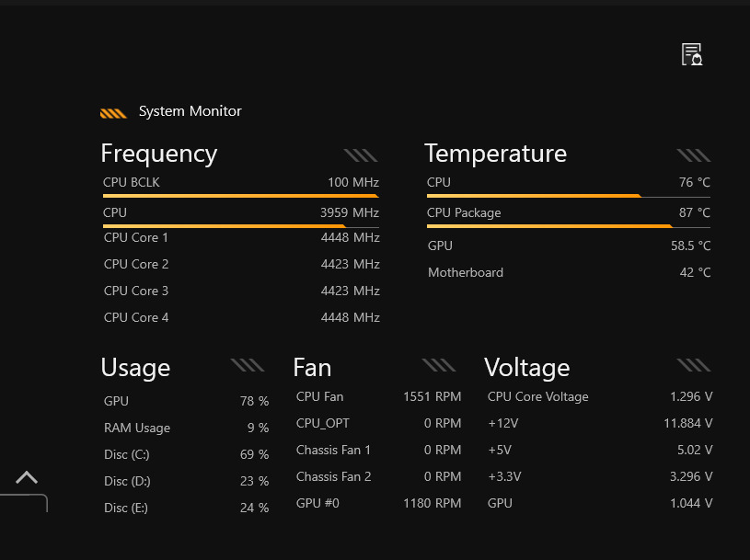
Task: Click the stripes icon next to Voltage heading
Action: [x=693, y=365]
